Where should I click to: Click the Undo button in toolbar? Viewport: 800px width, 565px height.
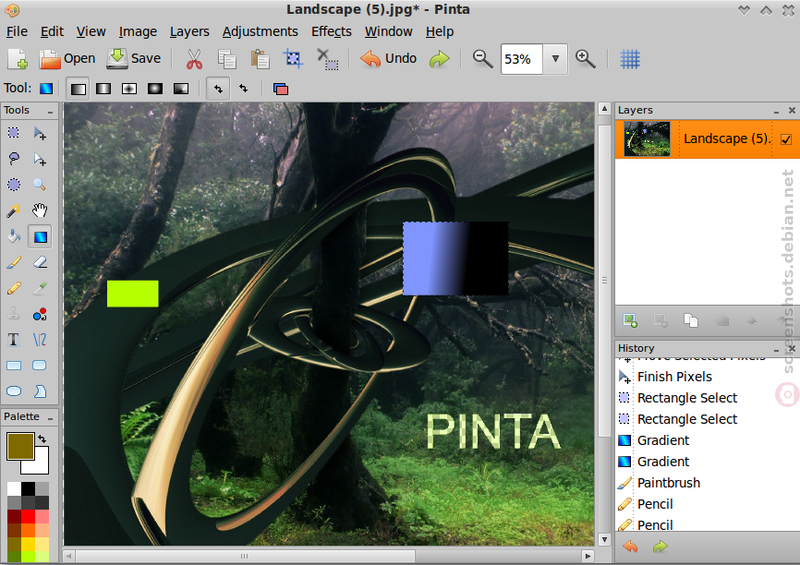tap(389, 59)
